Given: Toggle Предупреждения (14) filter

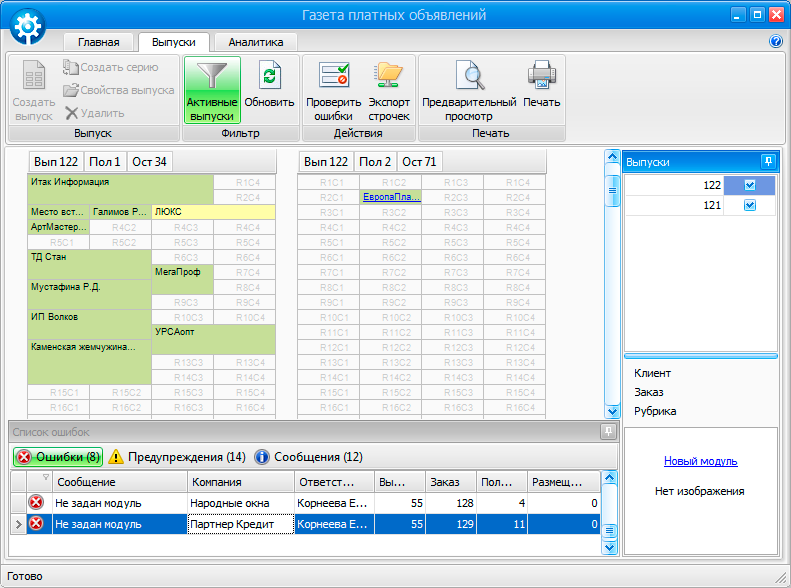Looking at the screenshot, I should (176, 457).
